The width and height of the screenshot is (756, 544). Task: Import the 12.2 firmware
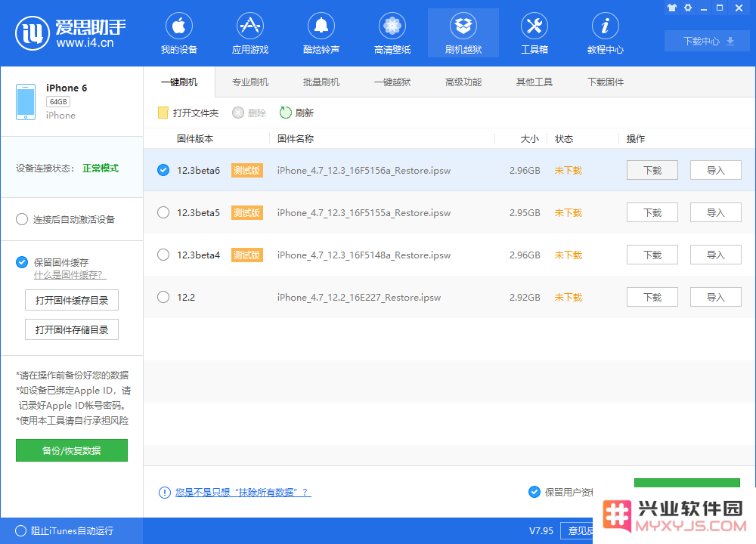pos(715,297)
